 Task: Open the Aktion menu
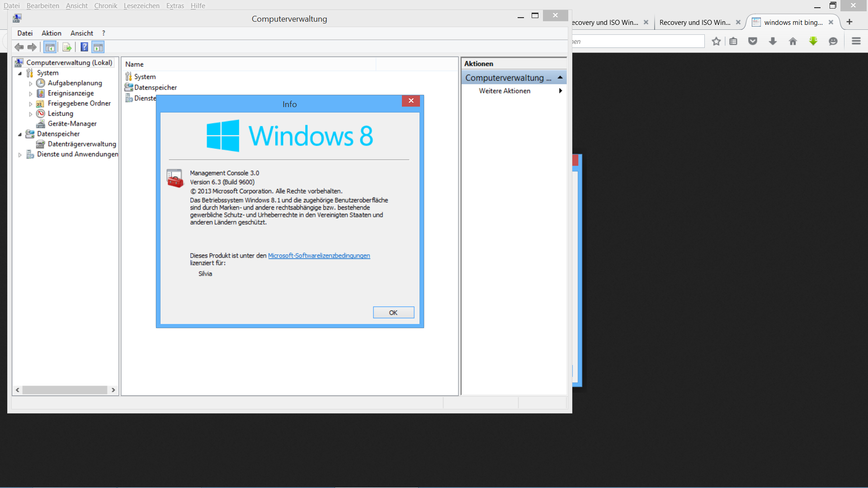(x=51, y=33)
